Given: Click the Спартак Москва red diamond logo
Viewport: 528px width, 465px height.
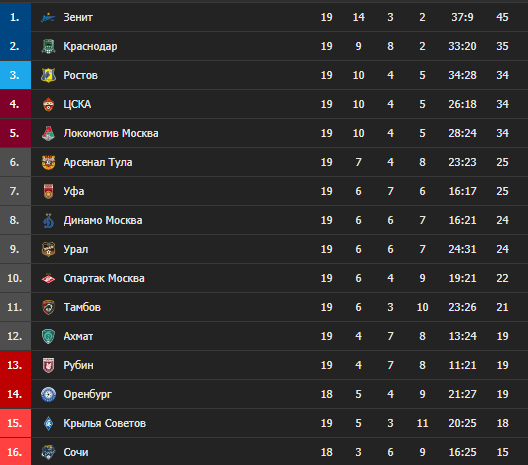Looking at the screenshot, I should coord(48,278).
